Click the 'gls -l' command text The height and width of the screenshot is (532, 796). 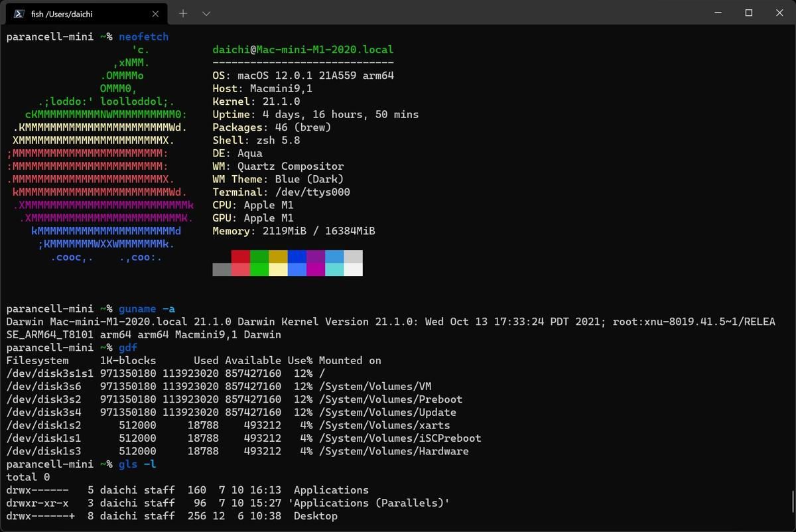click(137, 464)
